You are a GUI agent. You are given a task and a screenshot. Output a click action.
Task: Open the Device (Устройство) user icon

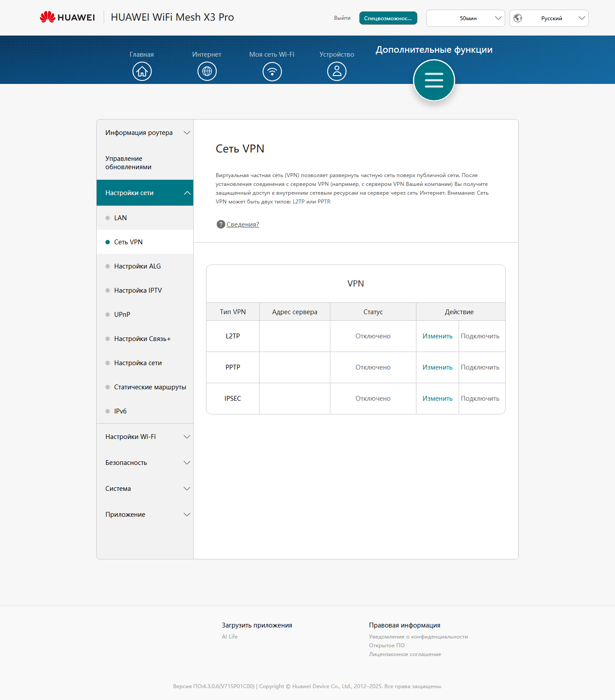tap(337, 71)
